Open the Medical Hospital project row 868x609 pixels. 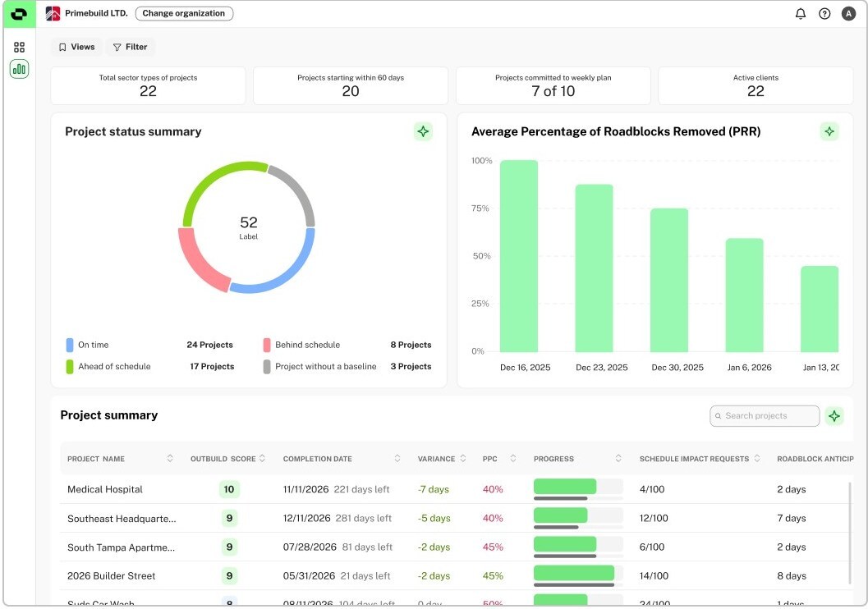click(x=105, y=490)
